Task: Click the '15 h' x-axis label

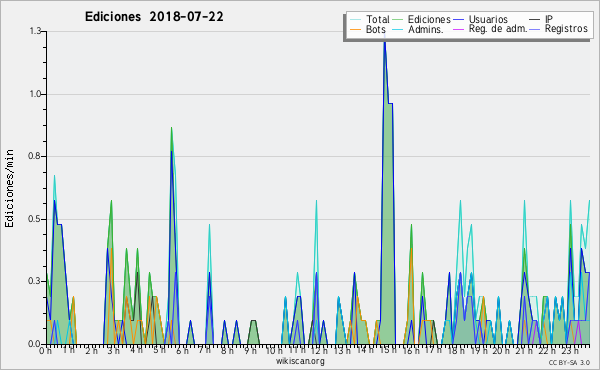Action: (x=387, y=350)
